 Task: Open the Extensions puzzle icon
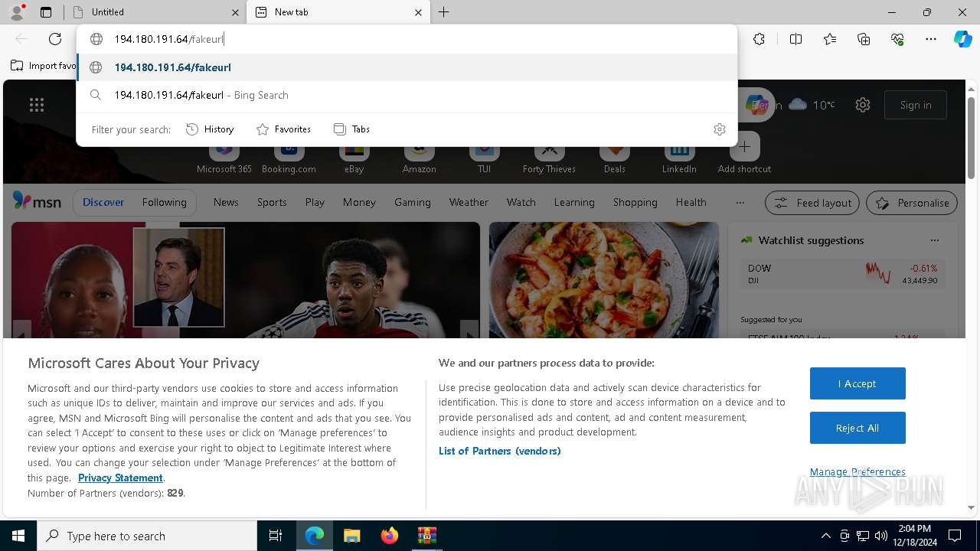coord(759,39)
